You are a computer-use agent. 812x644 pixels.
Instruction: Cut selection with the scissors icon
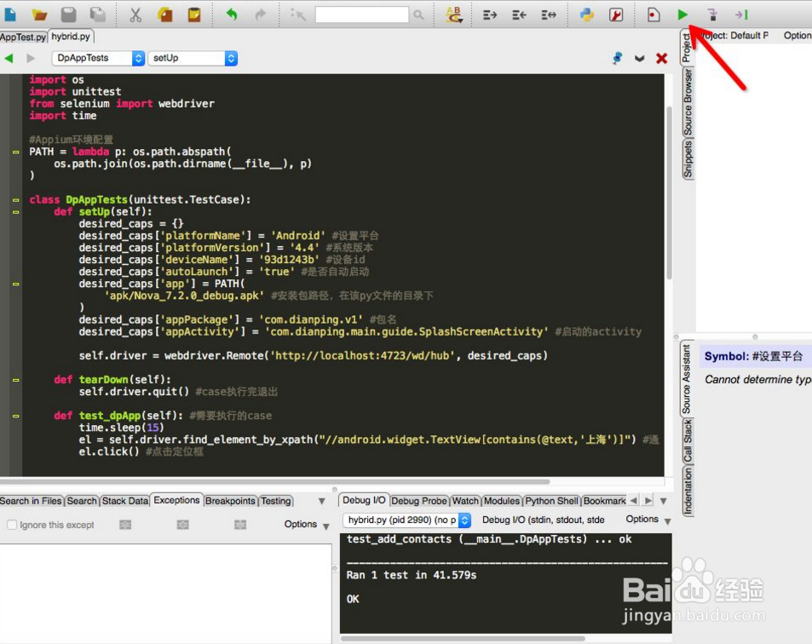click(x=135, y=14)
